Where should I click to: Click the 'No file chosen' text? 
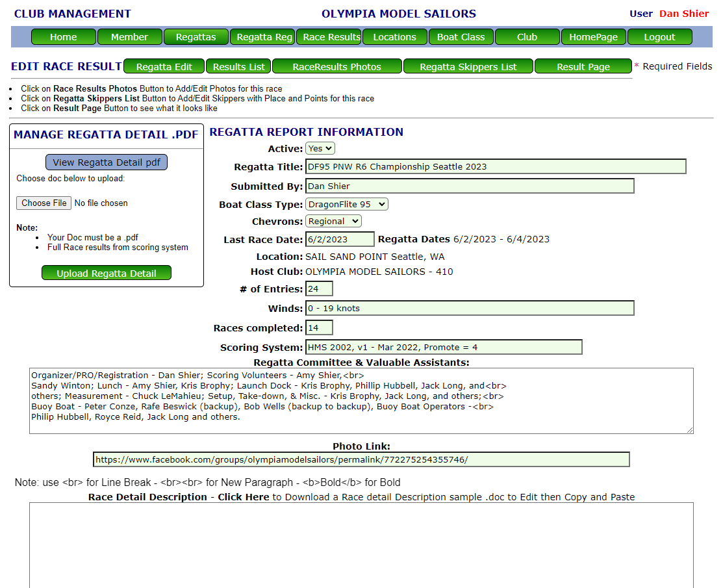pyautogui.click(x=101, y=203)
